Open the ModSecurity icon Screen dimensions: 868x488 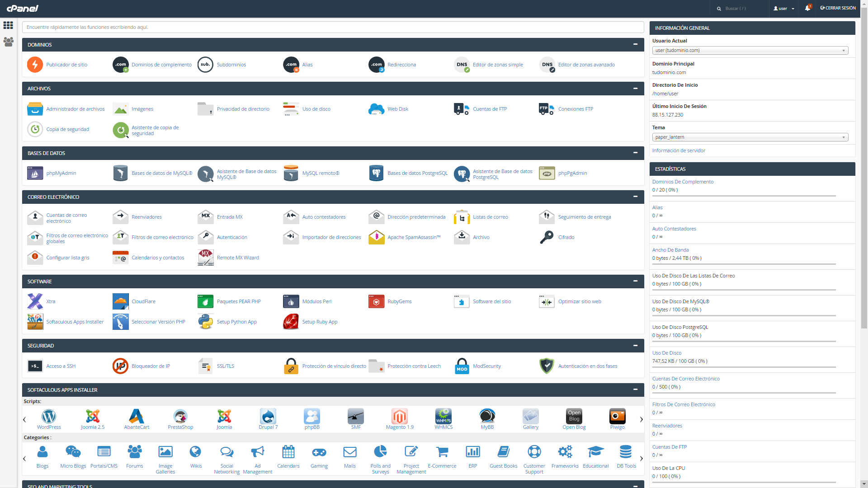point(462,366)
